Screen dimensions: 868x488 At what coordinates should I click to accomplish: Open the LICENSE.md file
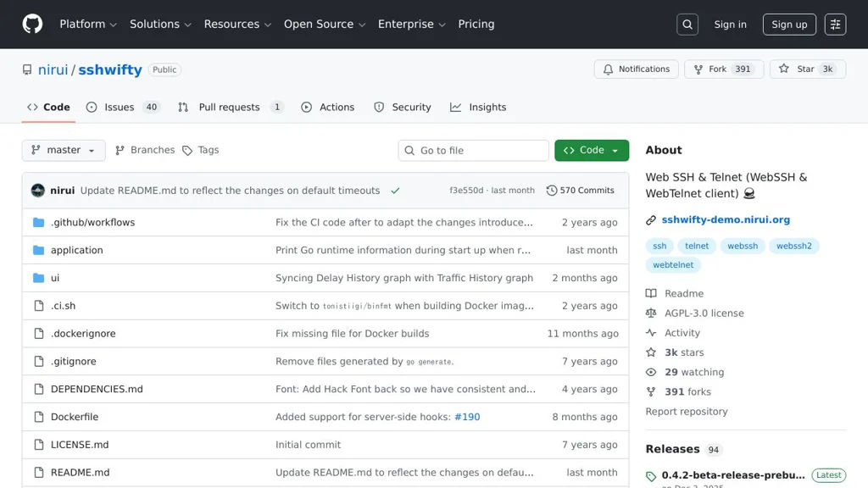click(80, 444)
